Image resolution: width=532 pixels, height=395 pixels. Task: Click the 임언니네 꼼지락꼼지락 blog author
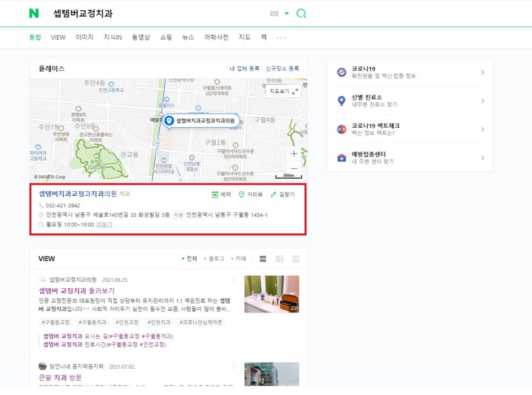pyautogui.click(x=77, y=366)
